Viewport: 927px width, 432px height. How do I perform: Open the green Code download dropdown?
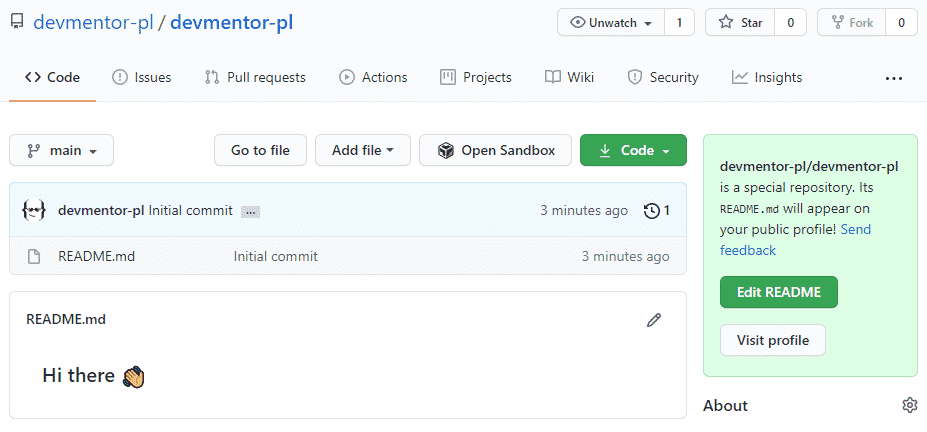point(633,150)
